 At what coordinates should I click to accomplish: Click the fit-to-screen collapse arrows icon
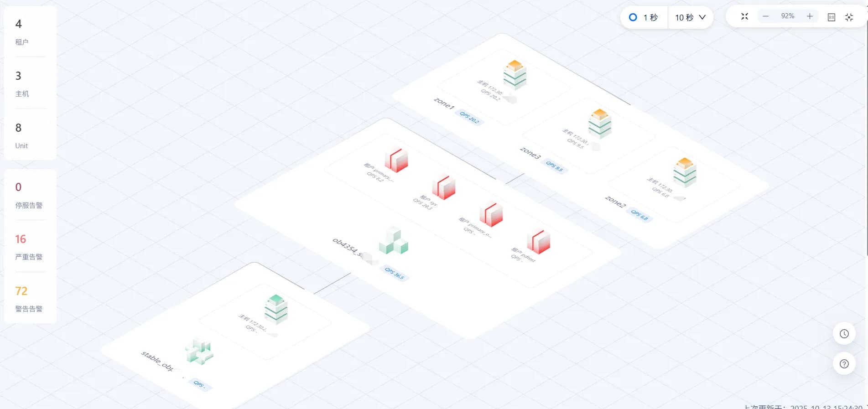tap(744, 16)
